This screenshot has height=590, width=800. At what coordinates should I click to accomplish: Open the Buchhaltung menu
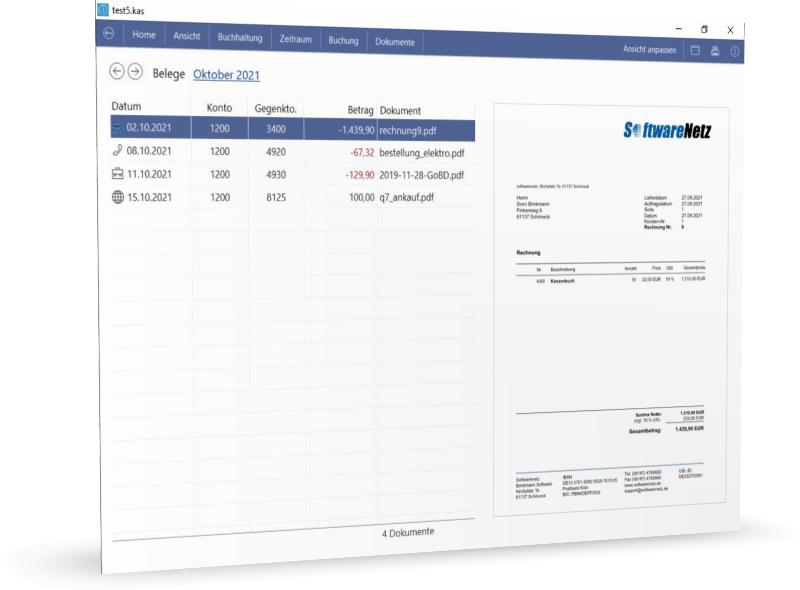[240, 38]
